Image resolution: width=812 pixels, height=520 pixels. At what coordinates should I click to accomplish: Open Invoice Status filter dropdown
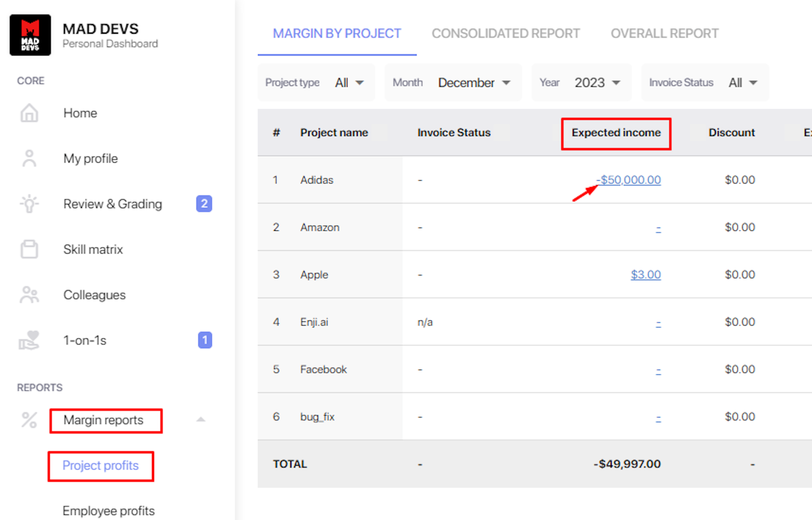pyautogui.click(x=705, y=82)
